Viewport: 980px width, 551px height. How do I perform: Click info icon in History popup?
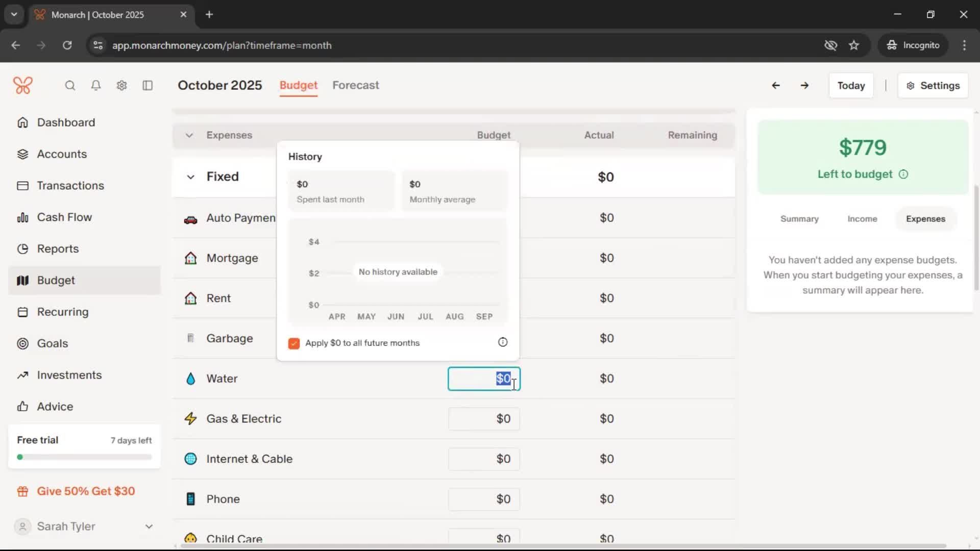(x=503, y=342)
